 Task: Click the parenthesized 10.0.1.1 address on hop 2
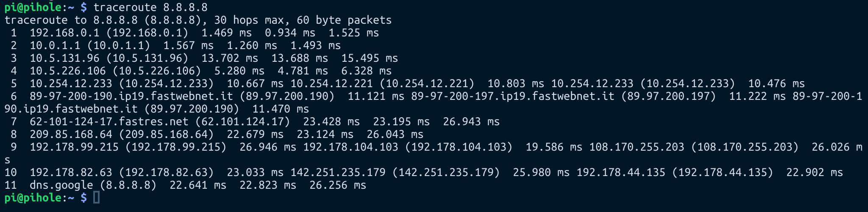[119, 45]
